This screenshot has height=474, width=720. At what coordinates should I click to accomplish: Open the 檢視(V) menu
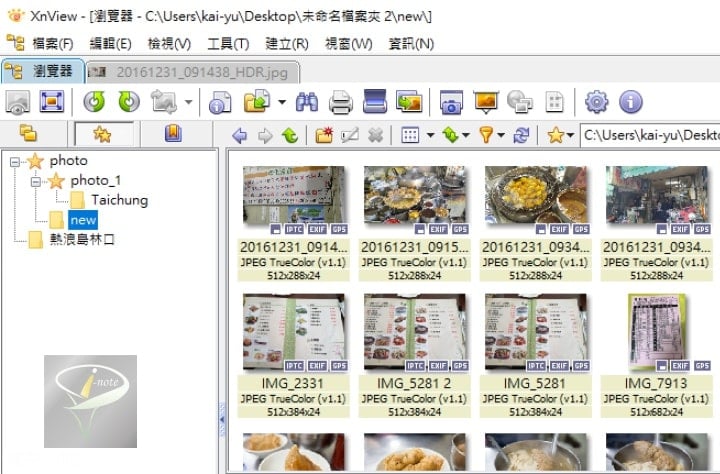click(169, 44)
